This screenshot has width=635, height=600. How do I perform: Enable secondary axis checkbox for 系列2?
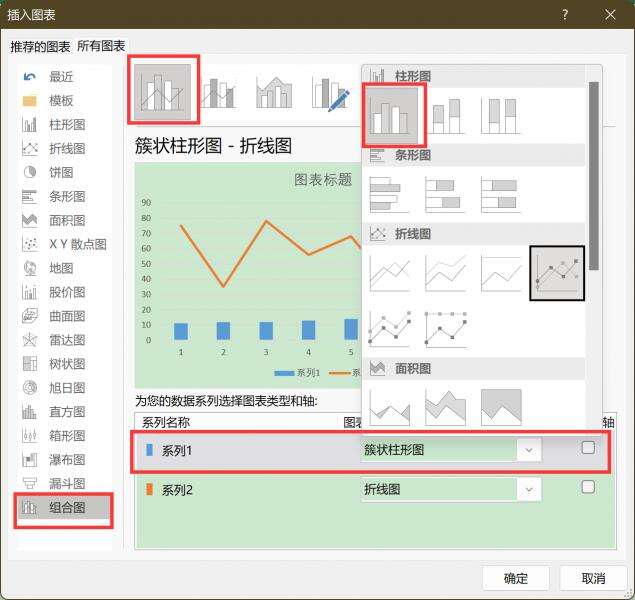tap(588, 487)
